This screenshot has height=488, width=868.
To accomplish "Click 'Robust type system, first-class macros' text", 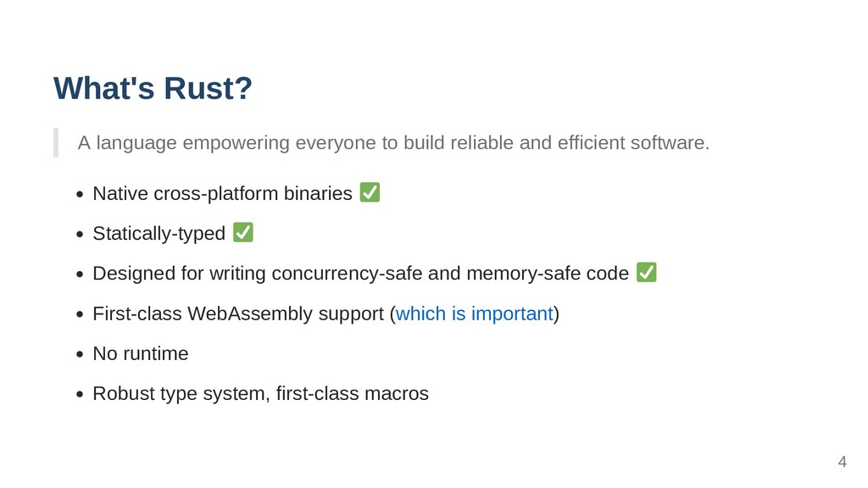I will pyautogui.click(x=261, y=393).
